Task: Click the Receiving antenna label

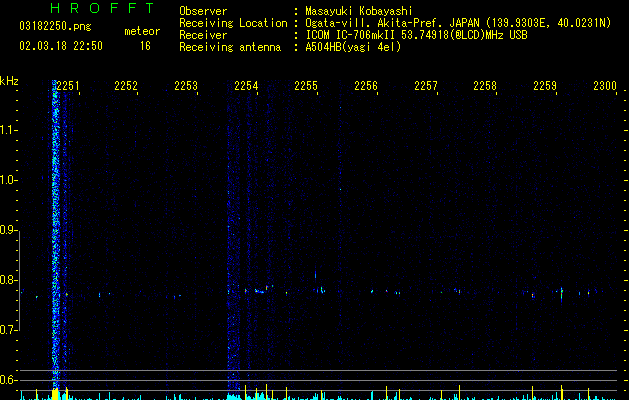Action: 230,47
